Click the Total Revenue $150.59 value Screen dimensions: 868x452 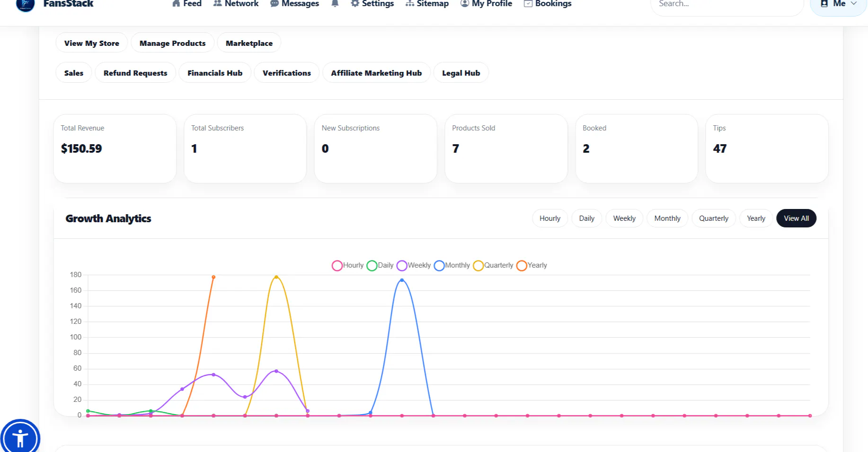[x=81, y=148]
